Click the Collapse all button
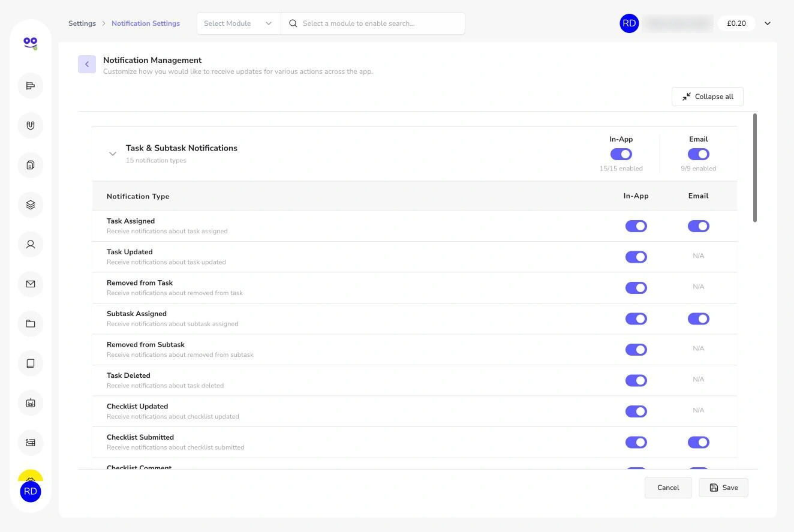 point(708,97)
